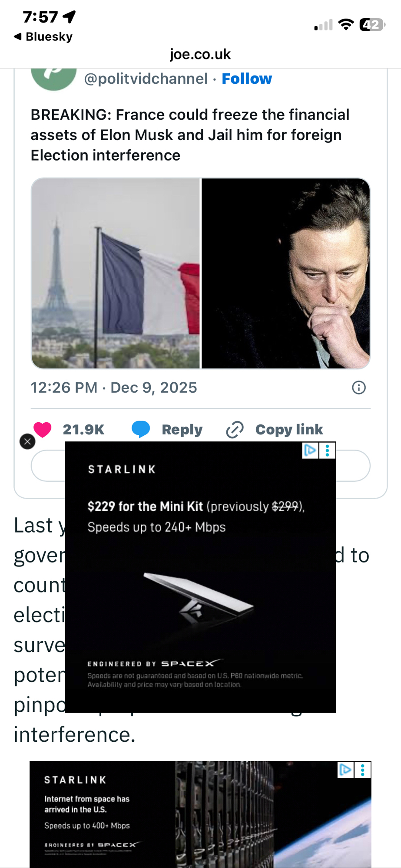Image resolution: width=401 pixels, height=868 pixels.
Task: Open the Starlink Mini Kit ad
Action: pos(200,590)
